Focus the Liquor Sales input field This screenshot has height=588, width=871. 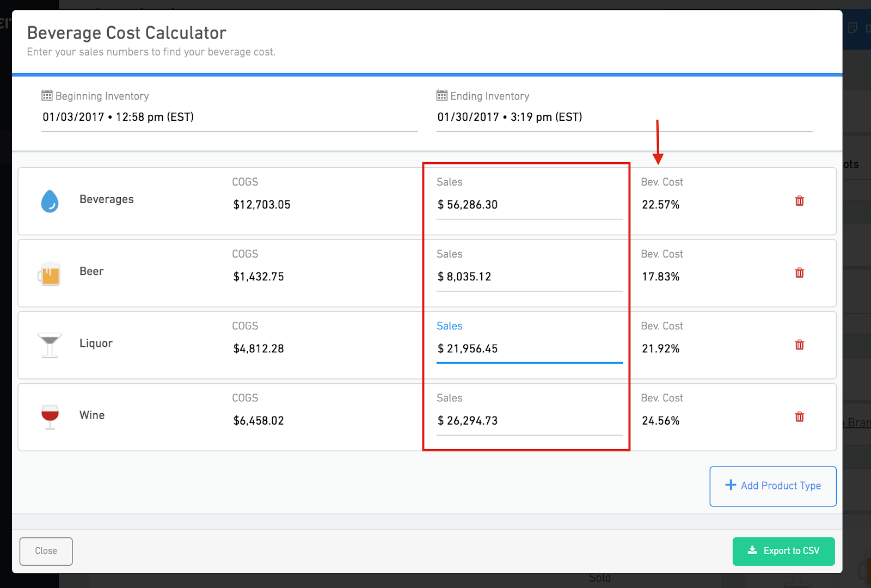tap(528, 349)
